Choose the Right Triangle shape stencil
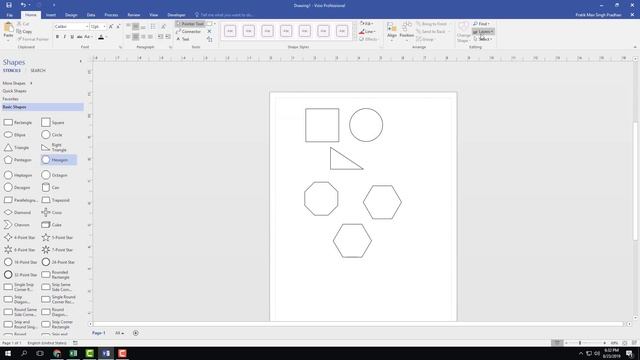The width and height of the screenshot is (640, 360). tap(54, 147)
